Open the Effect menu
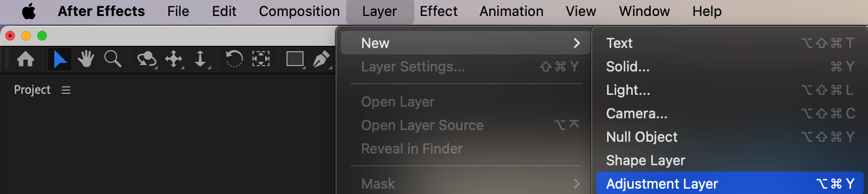 point(438,11)
